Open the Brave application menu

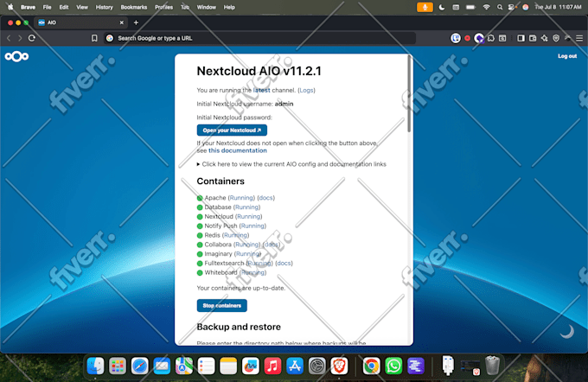click(x=28, y=7)
